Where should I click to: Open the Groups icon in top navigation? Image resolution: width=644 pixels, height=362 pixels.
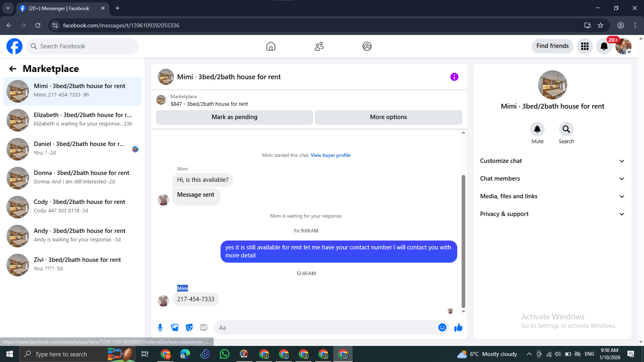click(x=367, y=46)
